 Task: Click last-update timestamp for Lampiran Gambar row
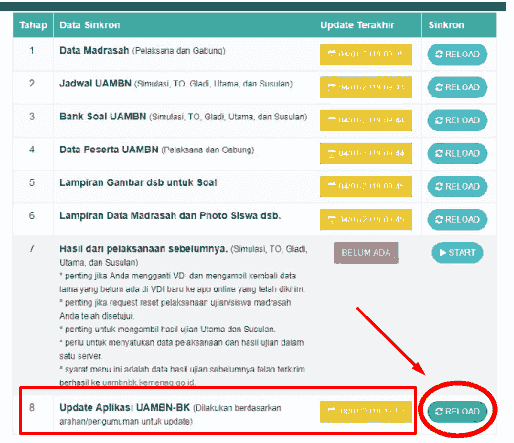(x=366, y=186)
